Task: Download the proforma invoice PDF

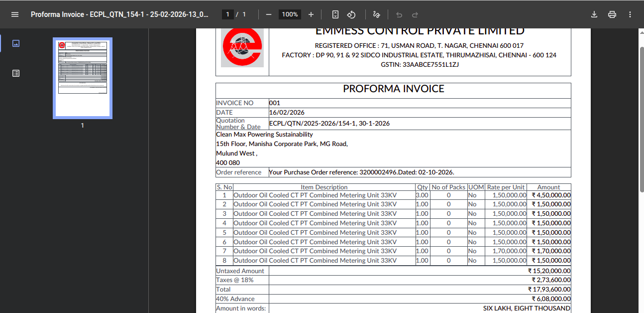Action: (594, 14)
